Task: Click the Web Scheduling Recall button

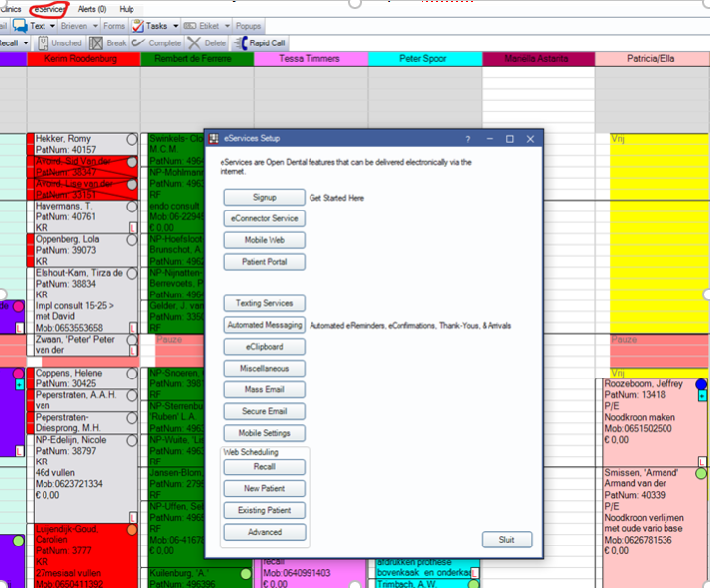Action: 264,467
